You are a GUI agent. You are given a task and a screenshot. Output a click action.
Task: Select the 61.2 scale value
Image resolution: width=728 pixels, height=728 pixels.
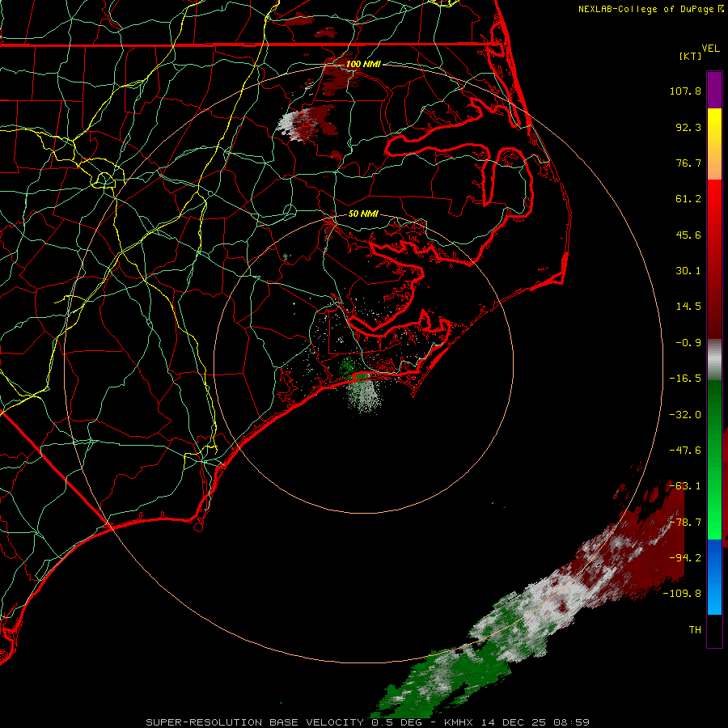pyautogui.click(x=688, y=199)
